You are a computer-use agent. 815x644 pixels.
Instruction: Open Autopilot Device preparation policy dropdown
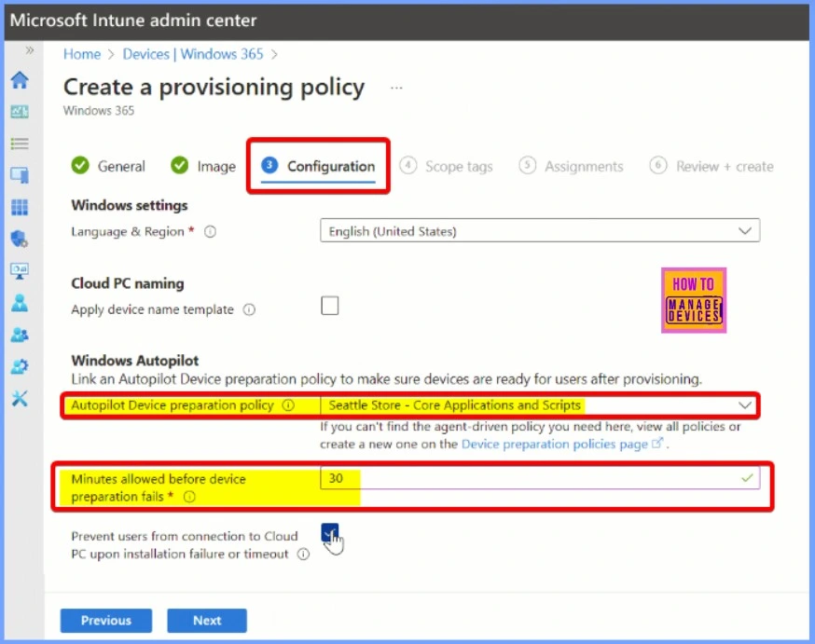[538, 405]
